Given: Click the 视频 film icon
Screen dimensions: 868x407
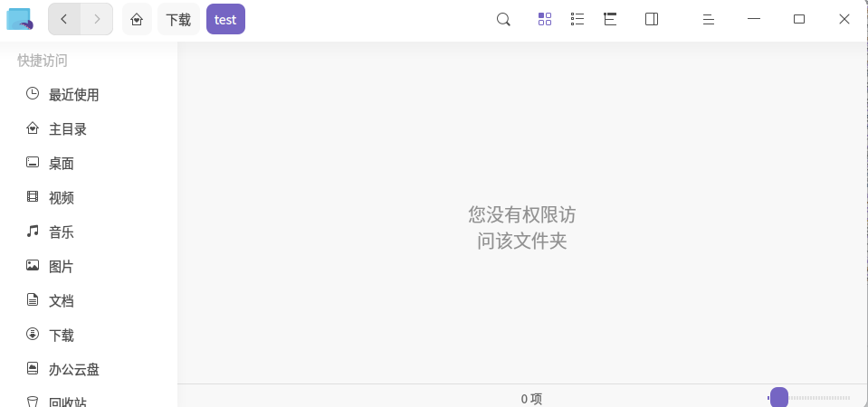Looking at the screenshot, I should 33,196.
